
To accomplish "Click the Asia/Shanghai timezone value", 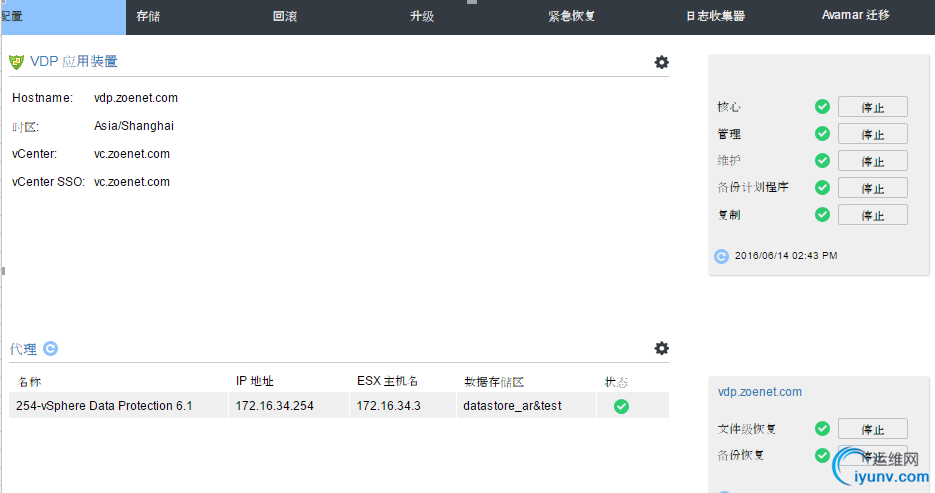I will click(x=134, y=126).
